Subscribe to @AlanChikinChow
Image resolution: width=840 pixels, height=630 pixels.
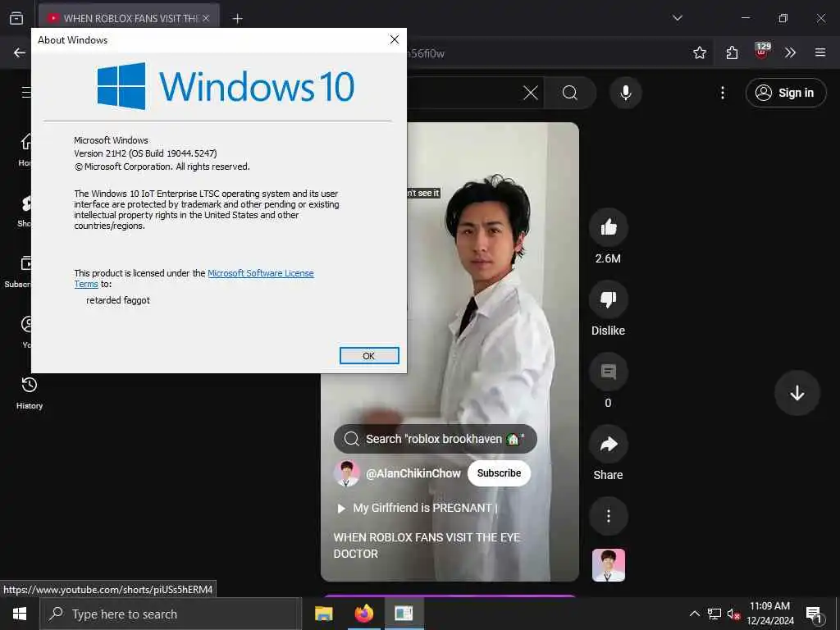click(x=499, y=473)
